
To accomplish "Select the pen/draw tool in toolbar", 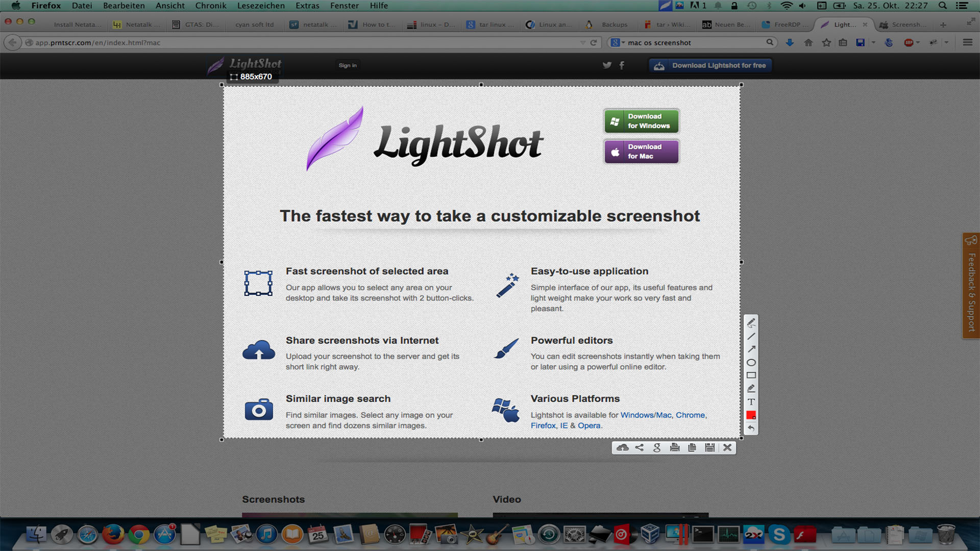I will coord(752,323).
